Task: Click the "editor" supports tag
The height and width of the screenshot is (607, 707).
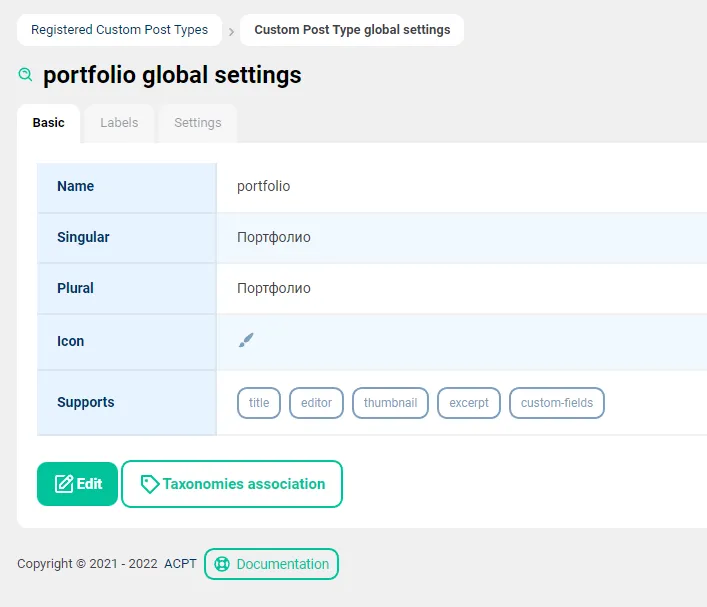Action: coord(316,403)
